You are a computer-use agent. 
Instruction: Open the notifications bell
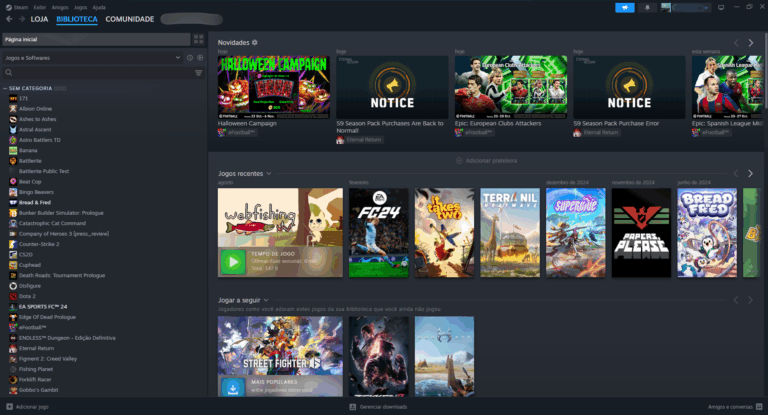[647, 7]
